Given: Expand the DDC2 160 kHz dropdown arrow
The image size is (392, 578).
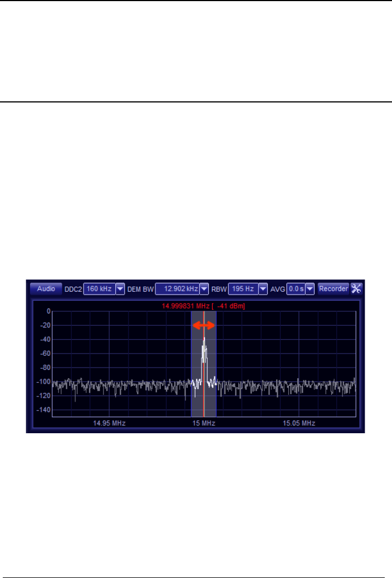Looking at the screenshot, I should coord(120,289).
